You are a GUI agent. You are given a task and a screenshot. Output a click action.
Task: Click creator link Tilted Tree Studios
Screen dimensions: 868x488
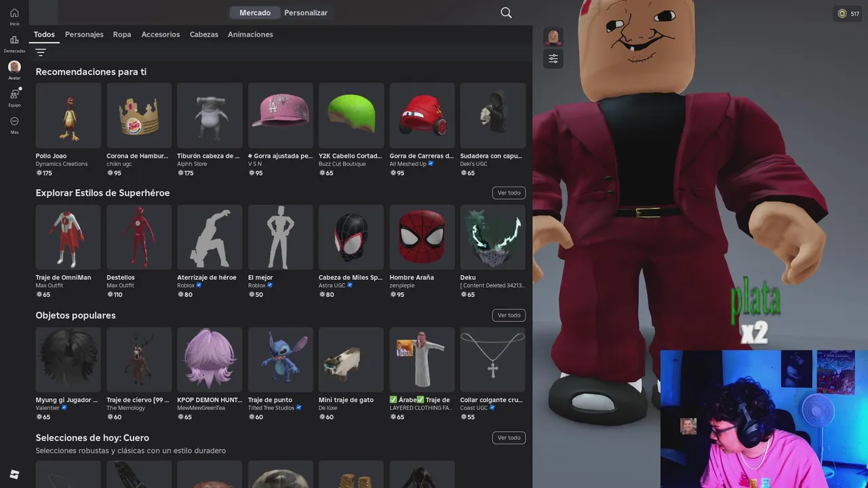coord(271,408)
